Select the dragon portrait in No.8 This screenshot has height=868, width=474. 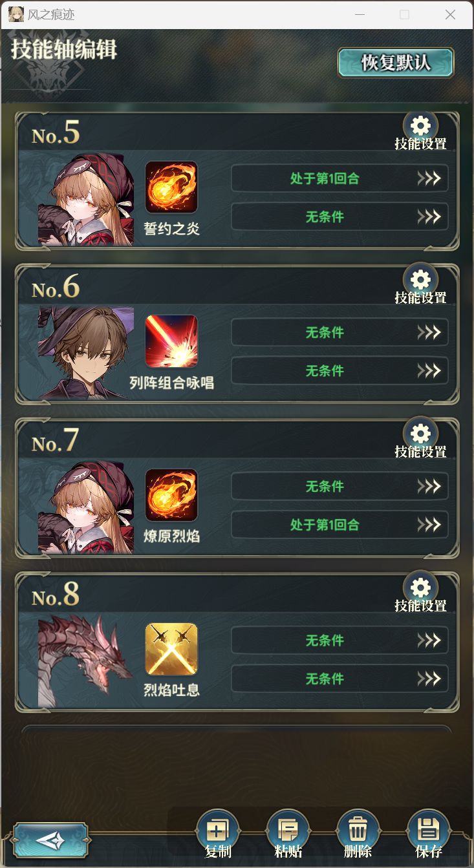[x=86, y=661]
